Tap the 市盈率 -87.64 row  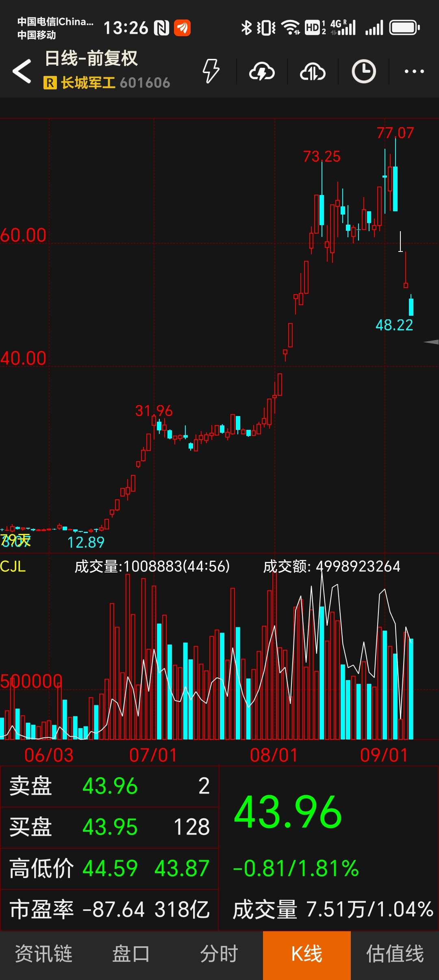pos(110,910)
